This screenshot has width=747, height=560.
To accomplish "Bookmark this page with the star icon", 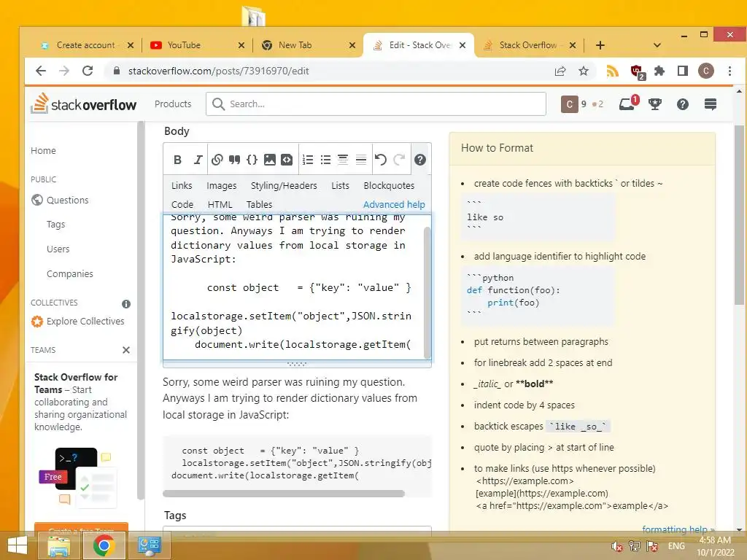I will [x=584, y=71].
